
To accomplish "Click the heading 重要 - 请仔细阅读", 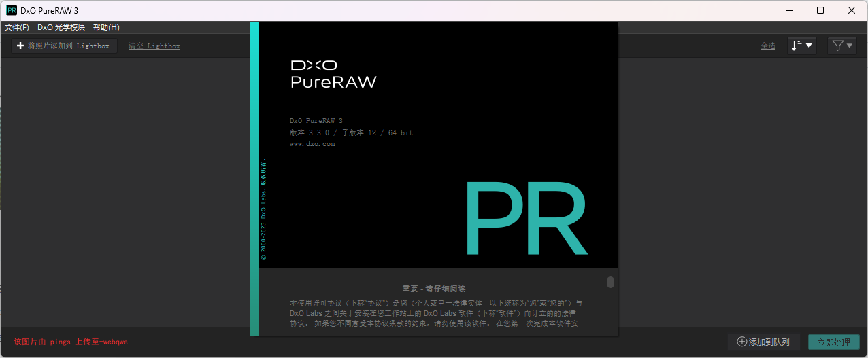I will (x=434, y=289).
